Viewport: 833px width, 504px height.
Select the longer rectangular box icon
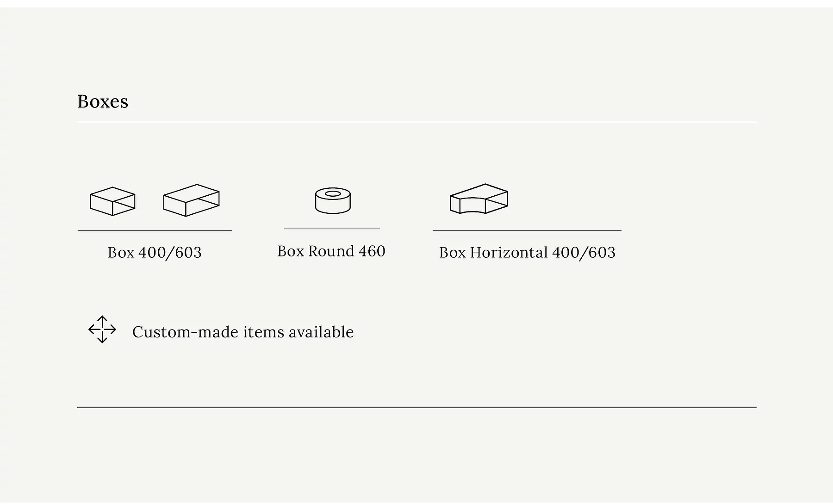[x=191, y=200]
